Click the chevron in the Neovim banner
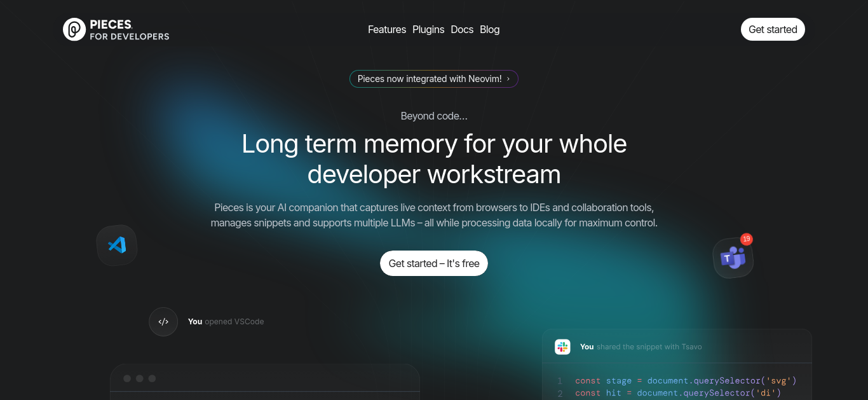This screenshot has width=868, height=400. click(x=508, y=79)
